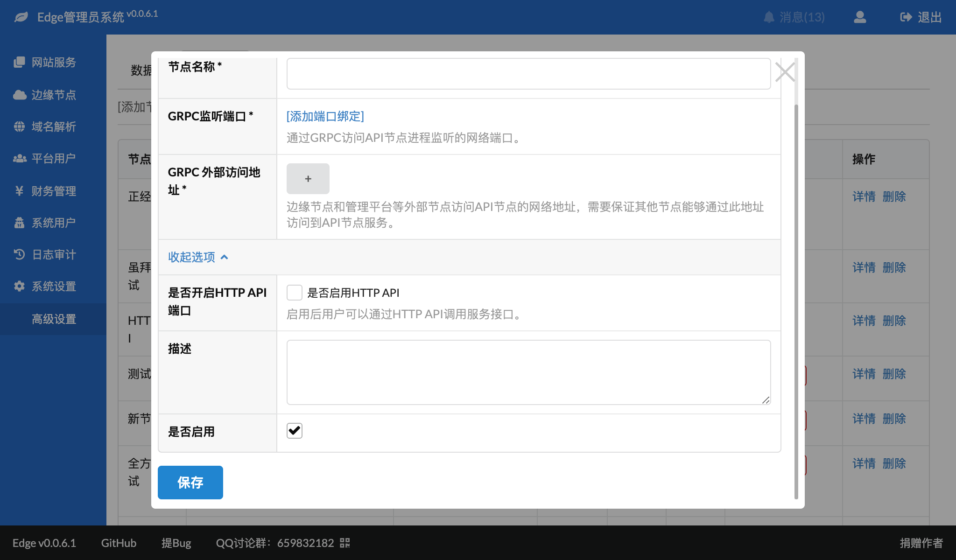This screenshot has width=956, height=560.
Task: Open the GitHub footer link
Action: pyautogui.click(x=119, y=543)
